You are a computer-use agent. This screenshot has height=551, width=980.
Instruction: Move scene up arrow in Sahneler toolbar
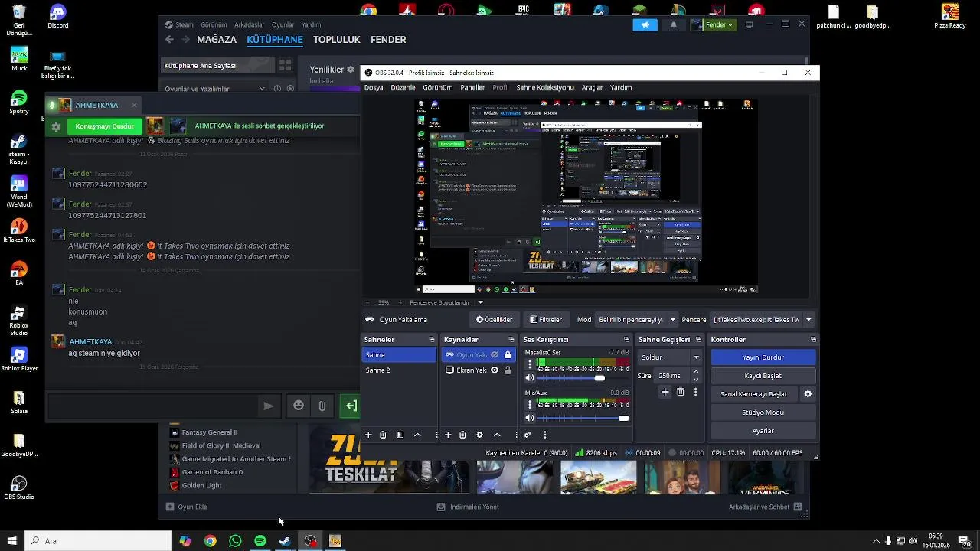tap(417, 435)
